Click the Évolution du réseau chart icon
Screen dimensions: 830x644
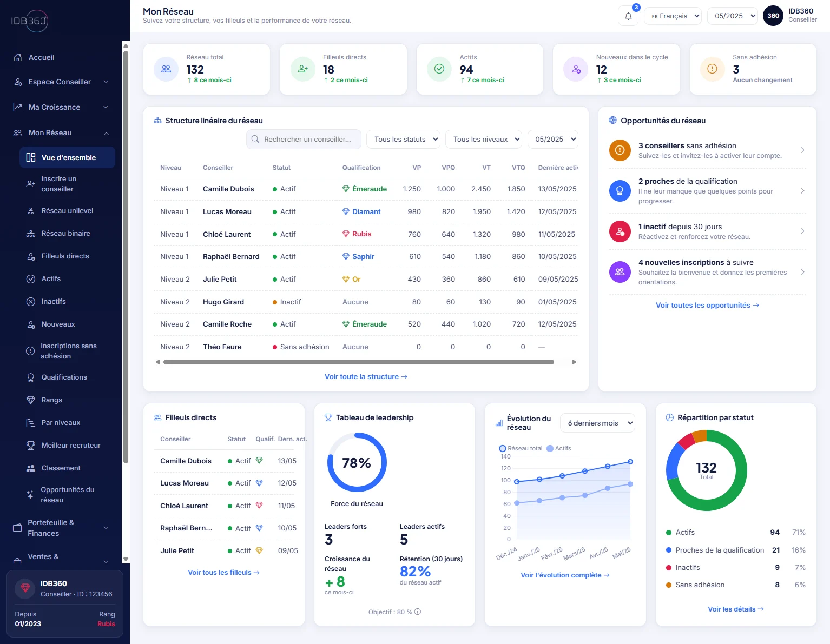click(499, 423)
